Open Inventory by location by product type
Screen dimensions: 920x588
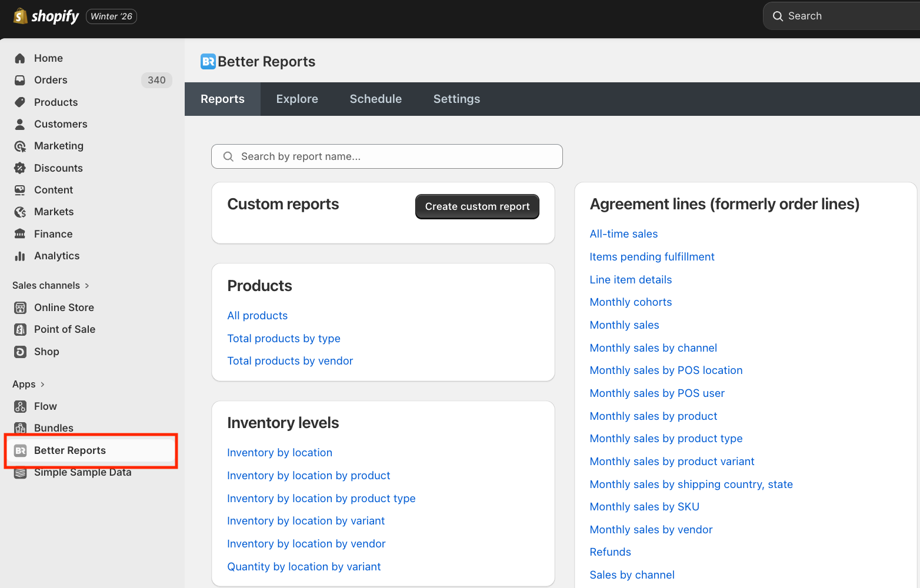pos(321,499)
